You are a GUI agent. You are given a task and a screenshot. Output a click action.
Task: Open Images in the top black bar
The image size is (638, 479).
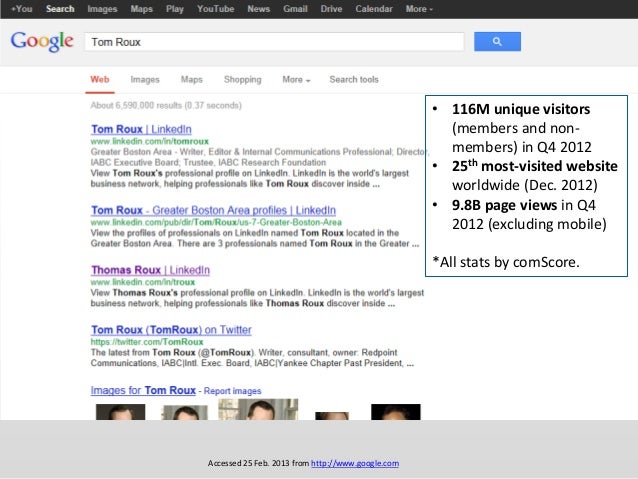[x=102, y=9]
